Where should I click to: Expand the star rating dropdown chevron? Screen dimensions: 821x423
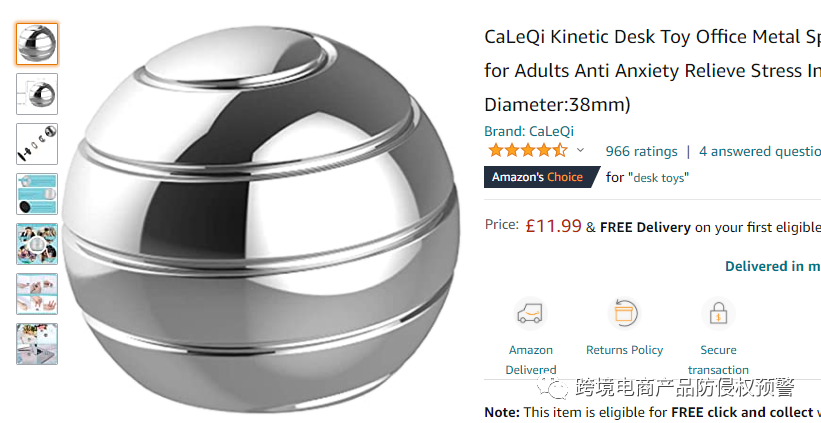[x=580, y=151]
